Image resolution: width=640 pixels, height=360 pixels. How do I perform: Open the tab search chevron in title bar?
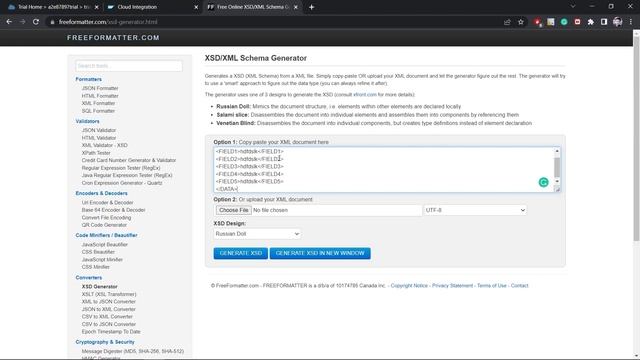tap(573, 7)
